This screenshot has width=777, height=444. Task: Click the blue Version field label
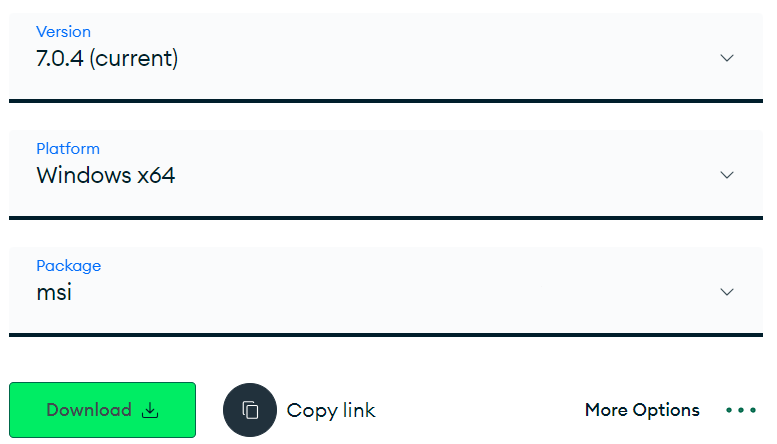click(61, 32)
